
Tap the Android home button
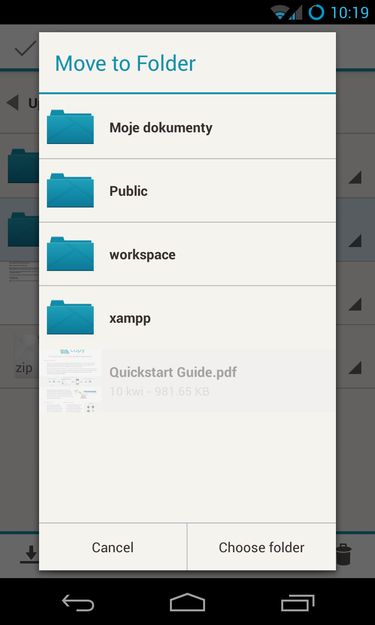click(x=187, y=602)
